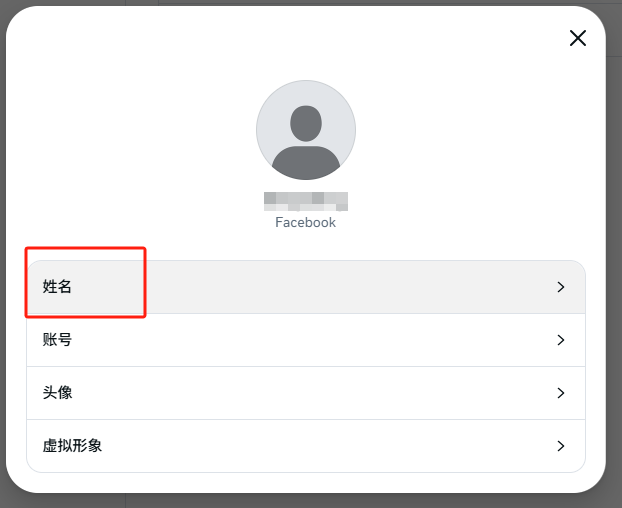The height and width of the screenshot is (508, 622).
Task: Click the silhouette icon inside the avatar circle
Action: 306,142
